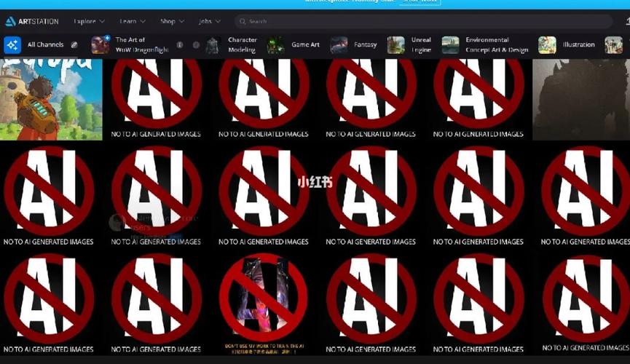View the dark creature silhouette artwork
Image resolution: width=630 pixels, height=364 pixels.
coord(581,100)
